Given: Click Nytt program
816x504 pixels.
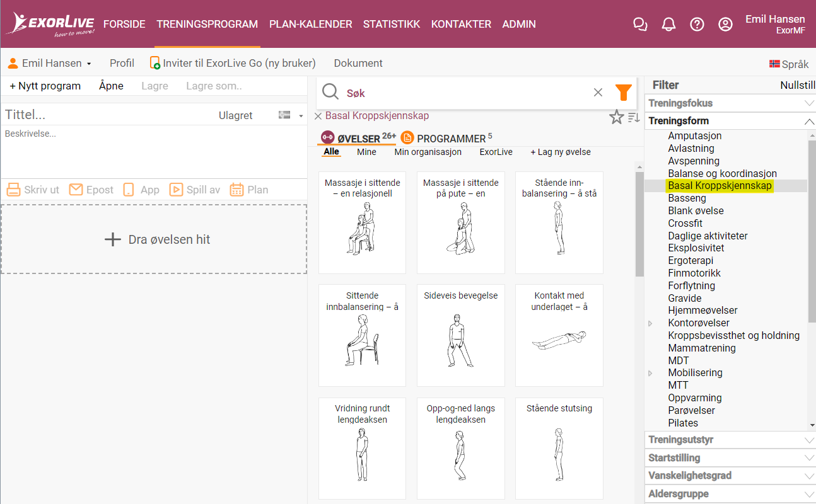Looking at the screenshot, I should (x=45, y=86).
